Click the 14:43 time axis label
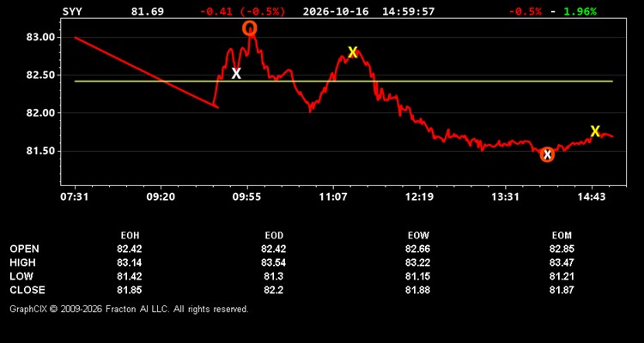The height and width of the screenshot is (343, 644). pyautogui.click(x=592, y=196)
